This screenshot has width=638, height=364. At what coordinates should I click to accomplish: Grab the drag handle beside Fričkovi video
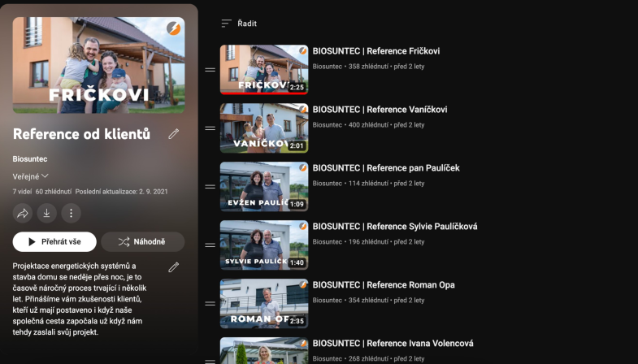coord(210,70)
